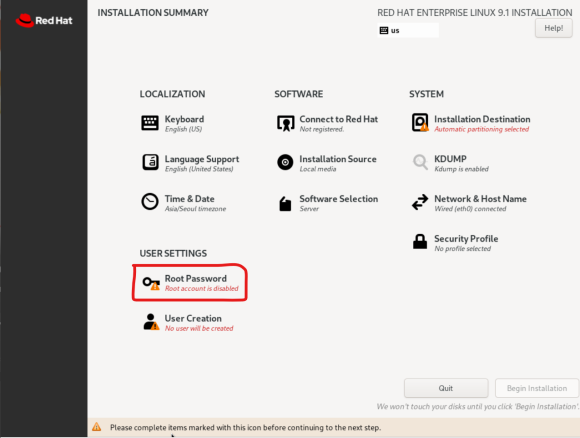Image resolution: width=580 pixels, height=438 pixels.
Task: Click the 'Root Password' label
Action: pyautogui.click(x=196, y=278)
